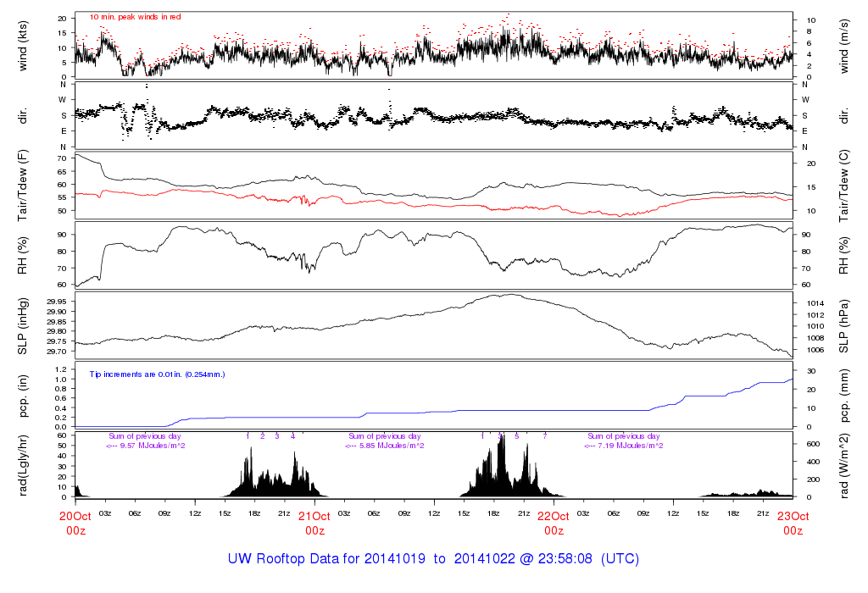The image size is (868, 593).
Task: Click the '29.70' pressure tick value
Action: [57, 352]
